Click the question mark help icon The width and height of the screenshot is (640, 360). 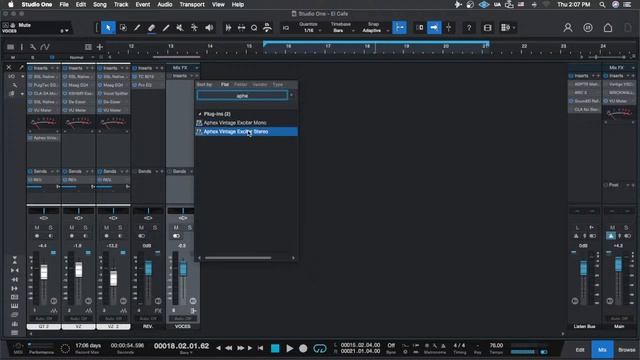(469, 28)
